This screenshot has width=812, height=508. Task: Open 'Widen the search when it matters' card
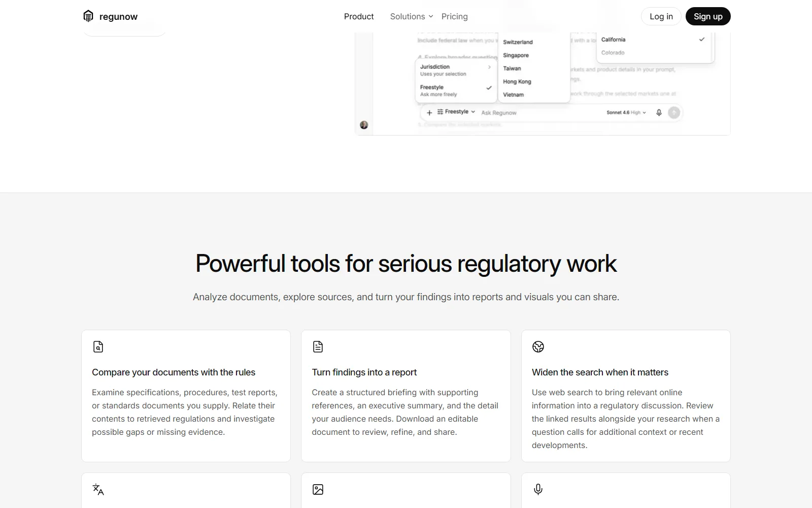point(626,396)
